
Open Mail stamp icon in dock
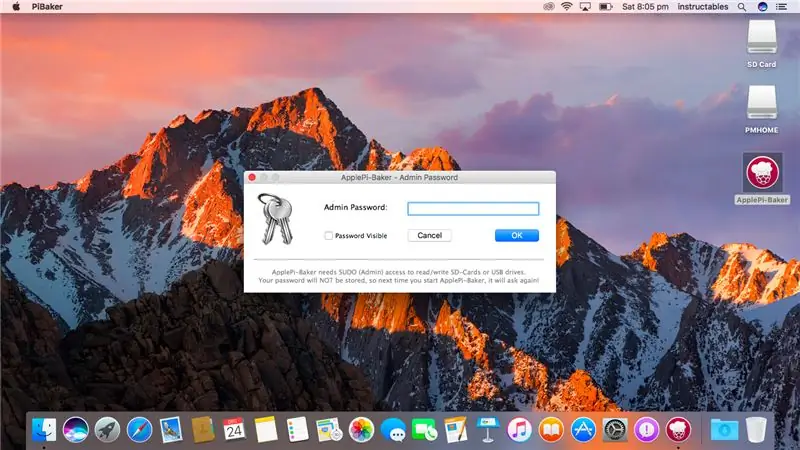point(171,430)
